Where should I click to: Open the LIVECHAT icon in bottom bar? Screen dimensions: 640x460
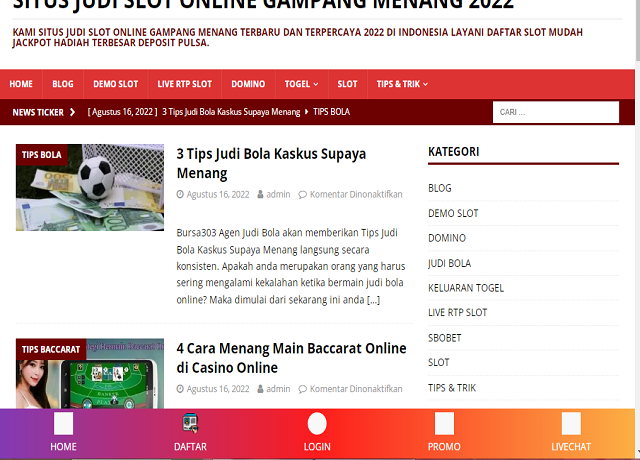coord(571,424)
